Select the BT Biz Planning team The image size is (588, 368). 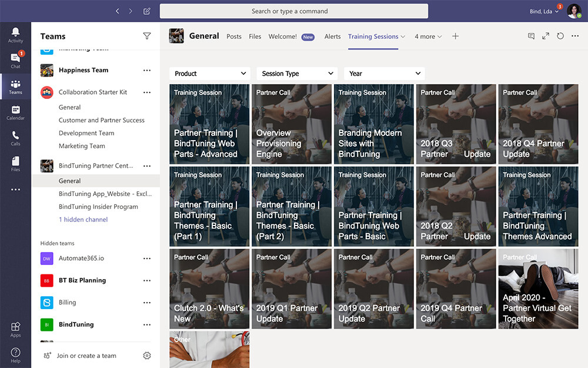coord(82,280)
